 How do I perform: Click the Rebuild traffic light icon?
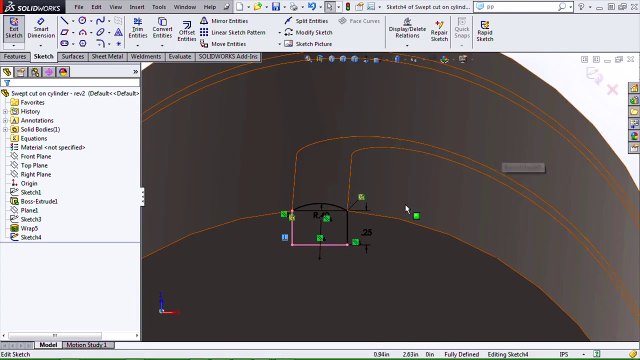348,7
